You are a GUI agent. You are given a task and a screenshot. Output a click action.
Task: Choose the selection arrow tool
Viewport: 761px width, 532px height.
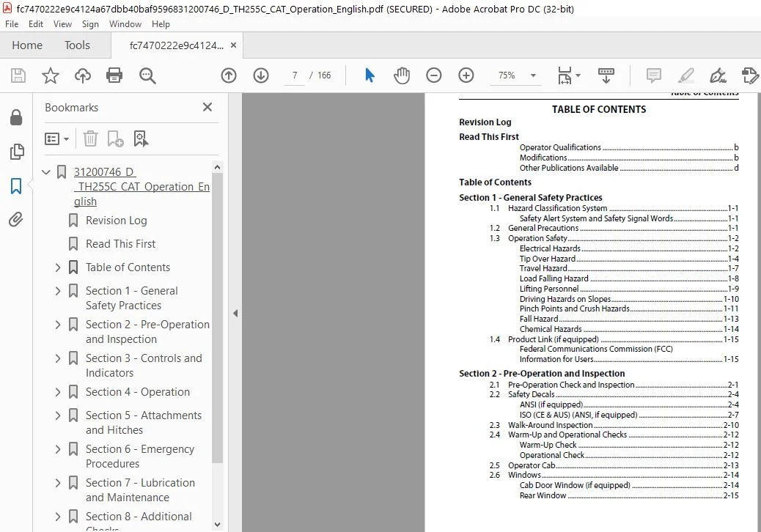point(370,75)
